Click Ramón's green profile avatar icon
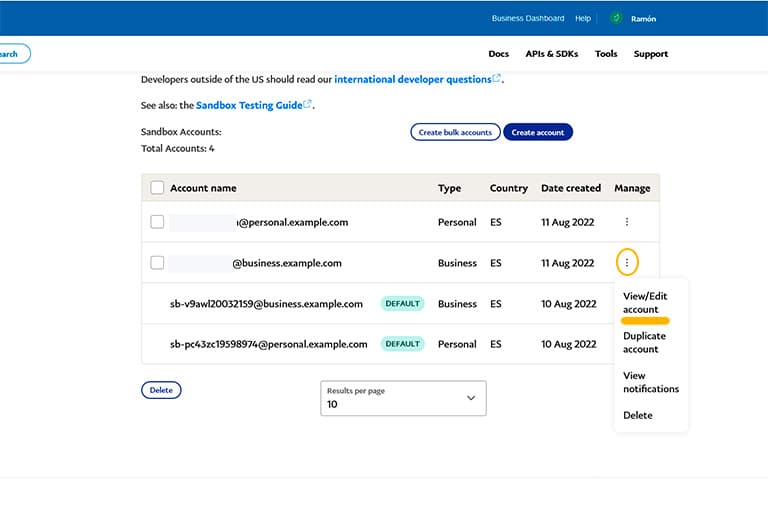The width and height of the screenshot is (768, 512). tap(616, 18)
